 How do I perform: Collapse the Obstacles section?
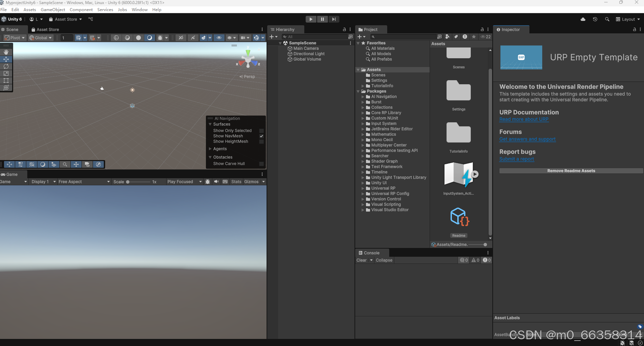point(210,157)
